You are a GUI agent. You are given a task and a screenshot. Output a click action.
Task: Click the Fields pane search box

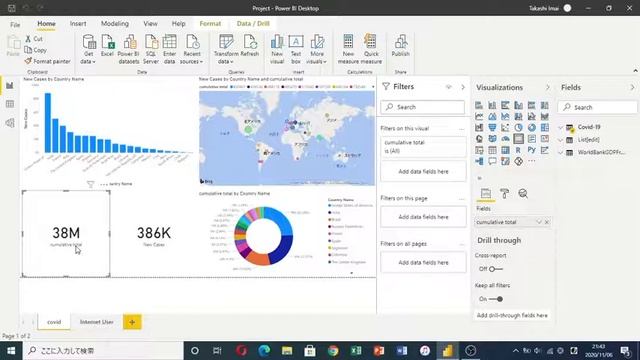coord(598,107)
